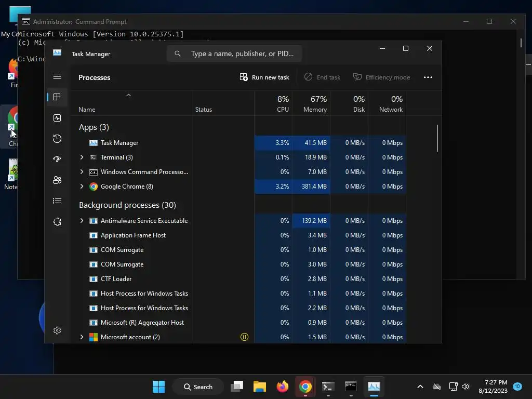Open the Users sidebar icon
Image resolution: width=532 pixels, height=399 pixels.
tap(57, 180)
